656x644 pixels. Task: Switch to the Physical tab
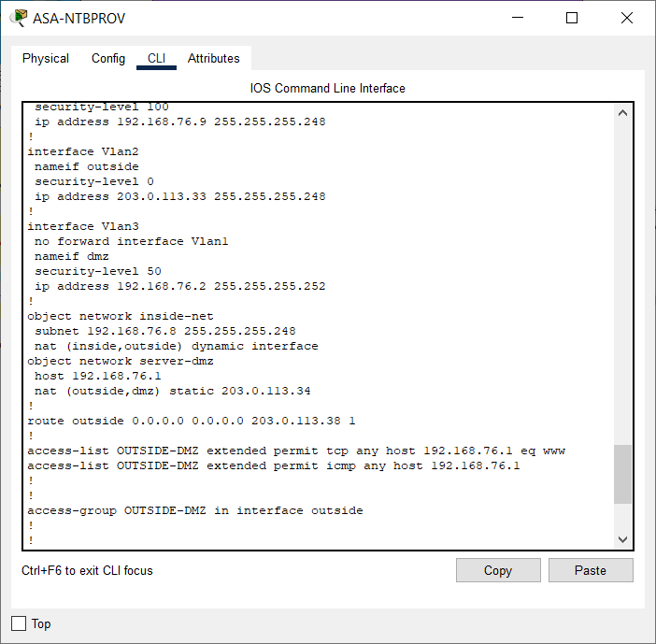click(46, 58)
